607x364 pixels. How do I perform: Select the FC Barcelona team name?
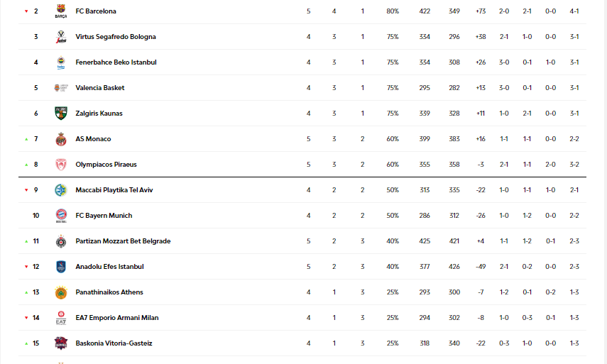(x=96, y=11)
